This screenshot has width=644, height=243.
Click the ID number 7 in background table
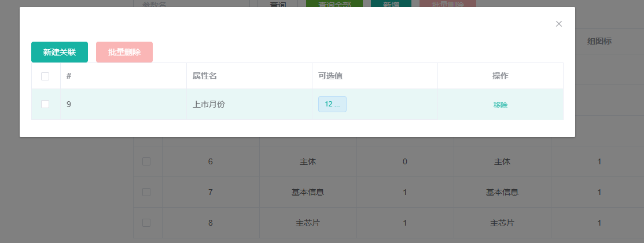[x=210, y=192]
